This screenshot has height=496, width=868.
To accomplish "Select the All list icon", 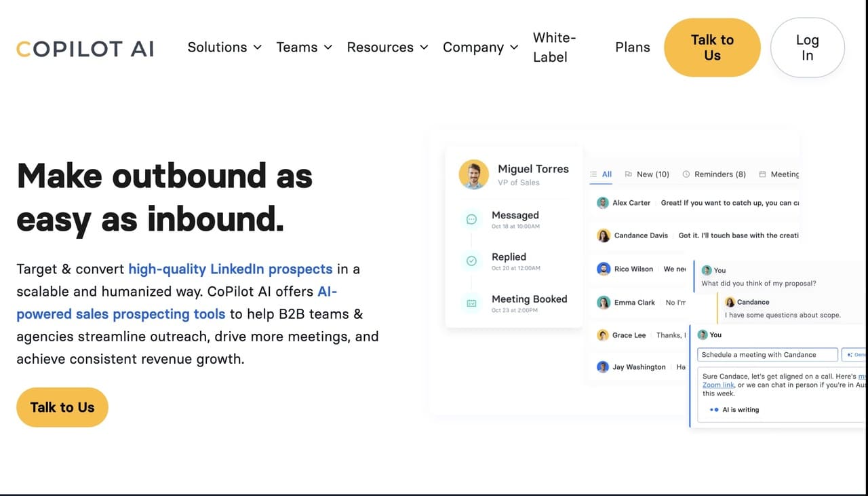I will click(x=593, y=174).
